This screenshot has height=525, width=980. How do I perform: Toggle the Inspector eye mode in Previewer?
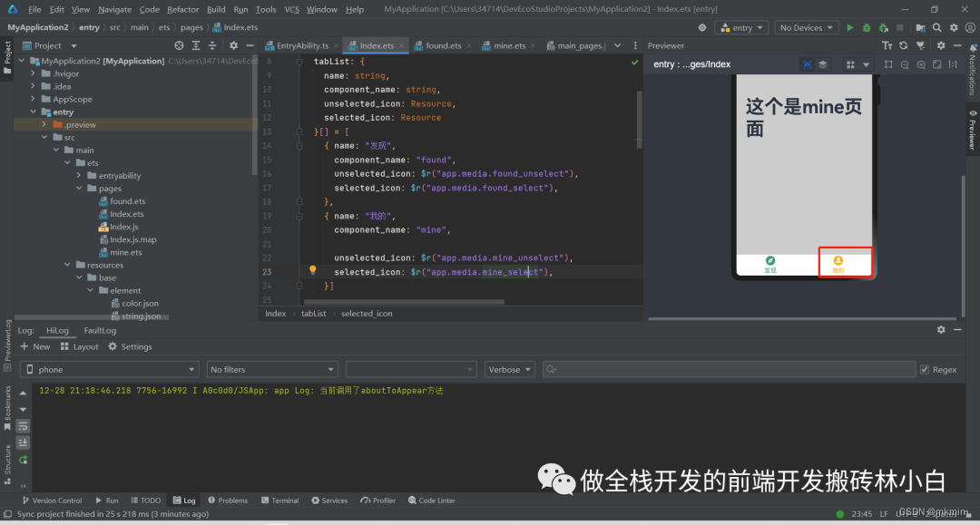[x=807, y=64]
